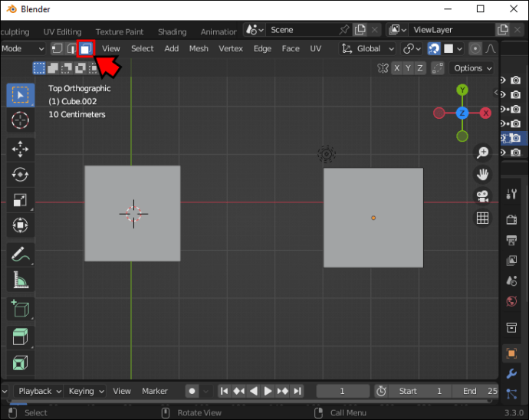The width and height of the screenshot is (529, 420).
Task: Enable face select mode
Action: click(x=86, y=48)
